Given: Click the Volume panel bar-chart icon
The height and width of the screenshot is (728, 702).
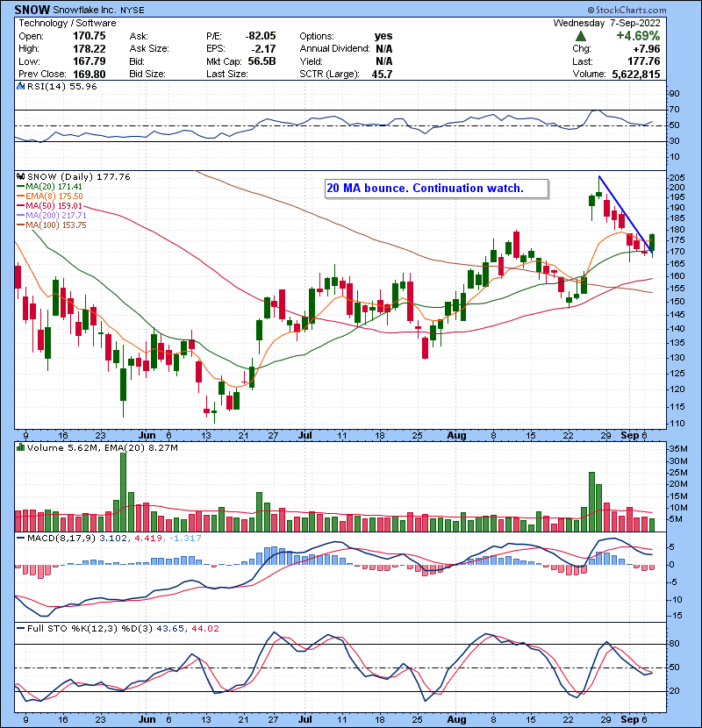Looking at the screenshot, I should pos(20,447).
